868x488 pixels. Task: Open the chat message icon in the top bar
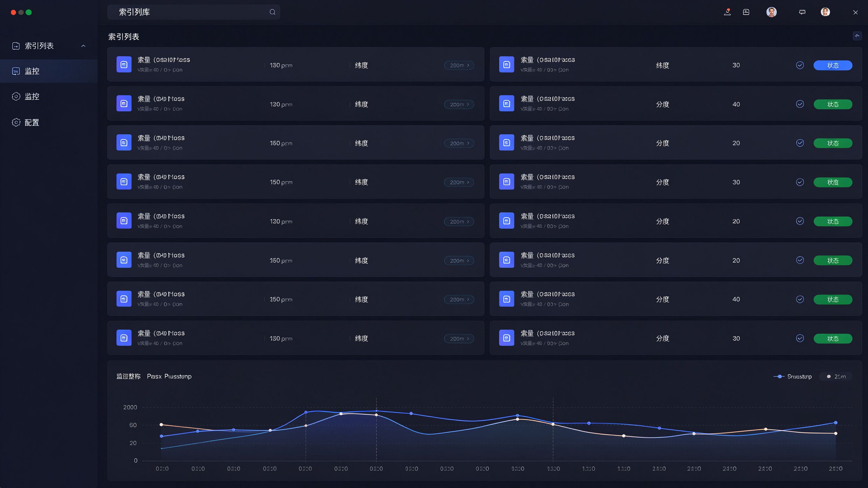tap(802, 12)
